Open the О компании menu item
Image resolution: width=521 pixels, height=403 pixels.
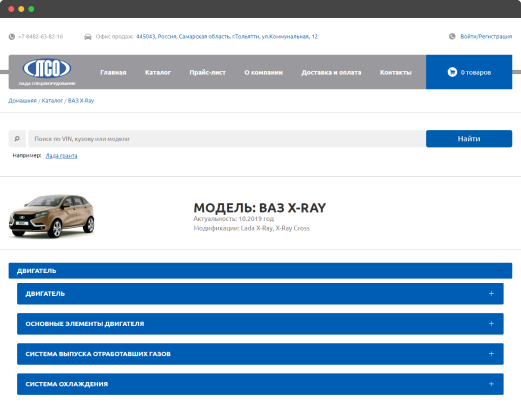coord(264,72)
